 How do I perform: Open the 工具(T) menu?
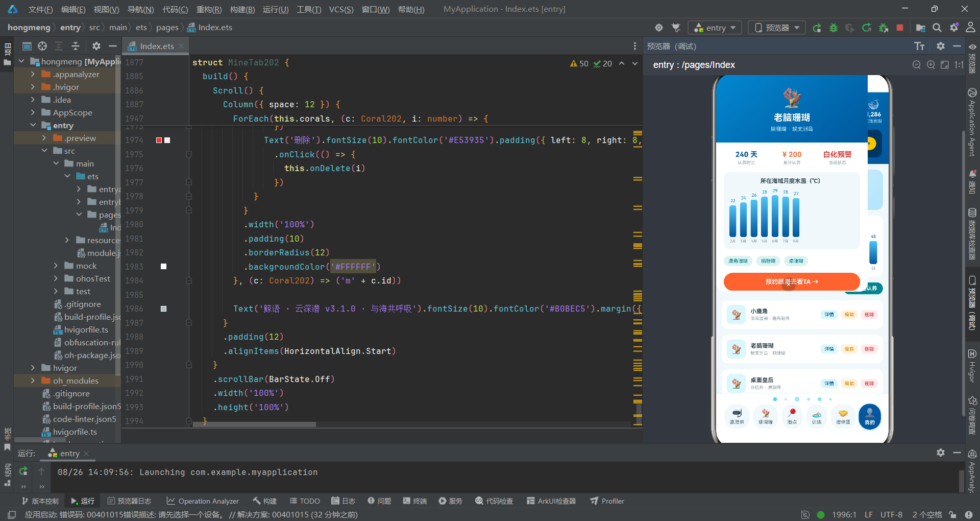coord(309,9)
